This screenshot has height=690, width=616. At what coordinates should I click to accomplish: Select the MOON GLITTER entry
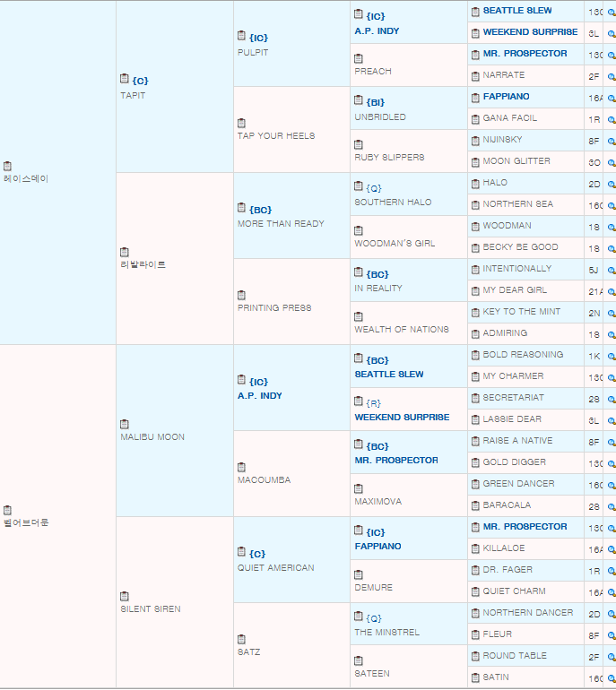516,161
